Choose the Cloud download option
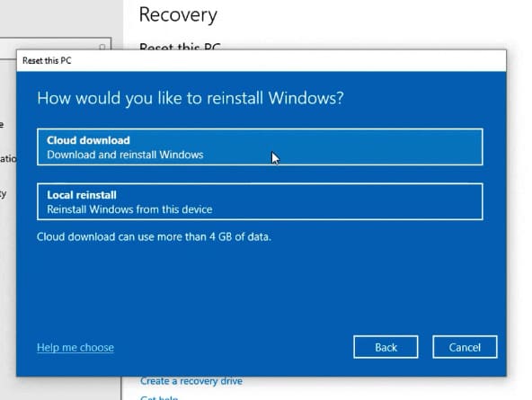532x400 pixels. (260, 147)
